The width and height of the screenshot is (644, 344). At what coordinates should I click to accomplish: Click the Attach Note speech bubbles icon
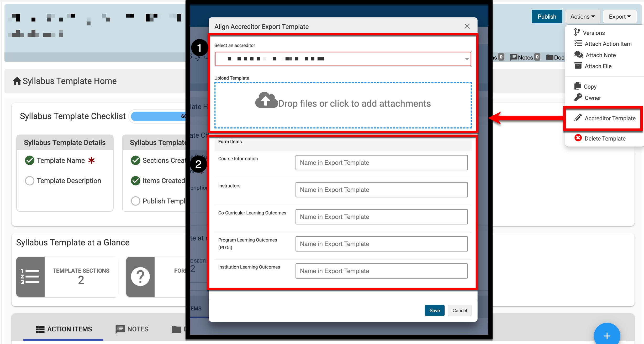[578, 55]
